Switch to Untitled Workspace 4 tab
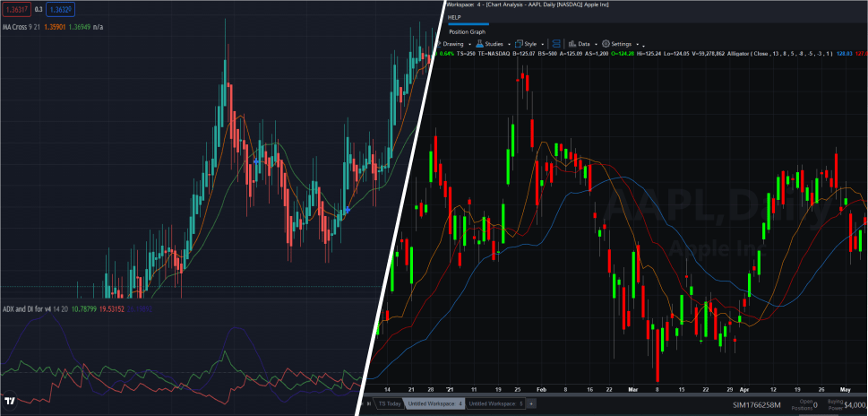The height and width of the screenshot is (416, 868). (x=434, y=403)
